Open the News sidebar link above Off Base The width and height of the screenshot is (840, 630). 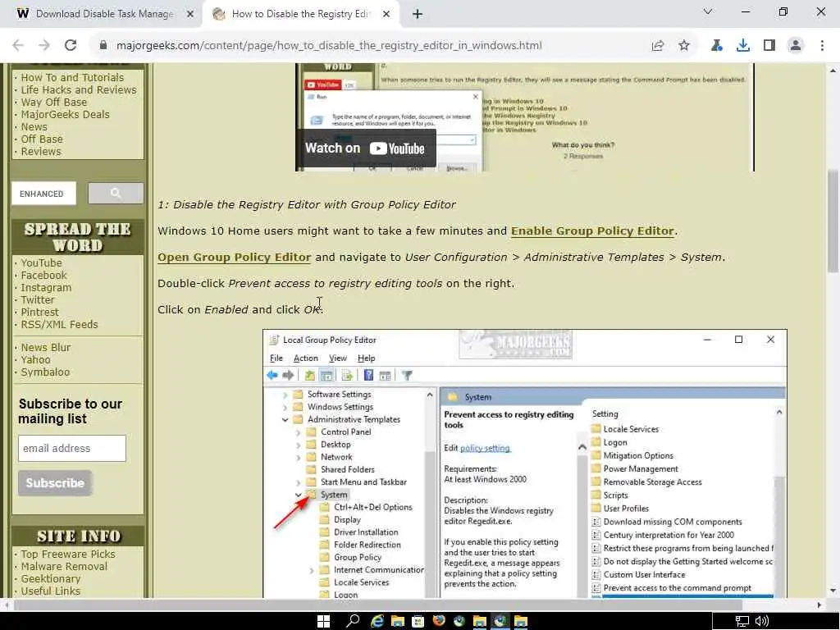click(x=34, y=127)
